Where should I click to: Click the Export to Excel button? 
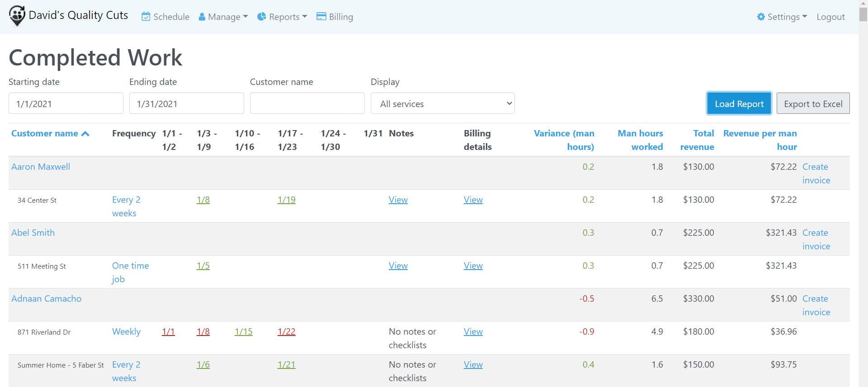[813, 103]
